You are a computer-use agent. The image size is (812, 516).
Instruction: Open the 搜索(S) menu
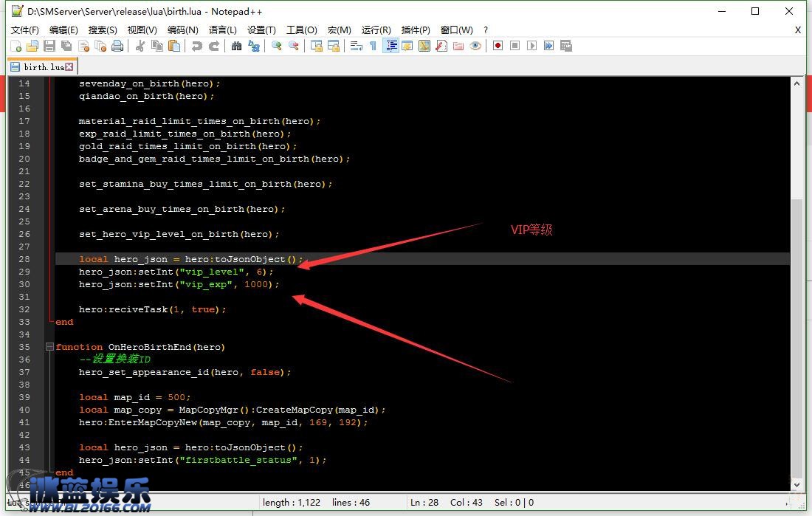[103, 30]
